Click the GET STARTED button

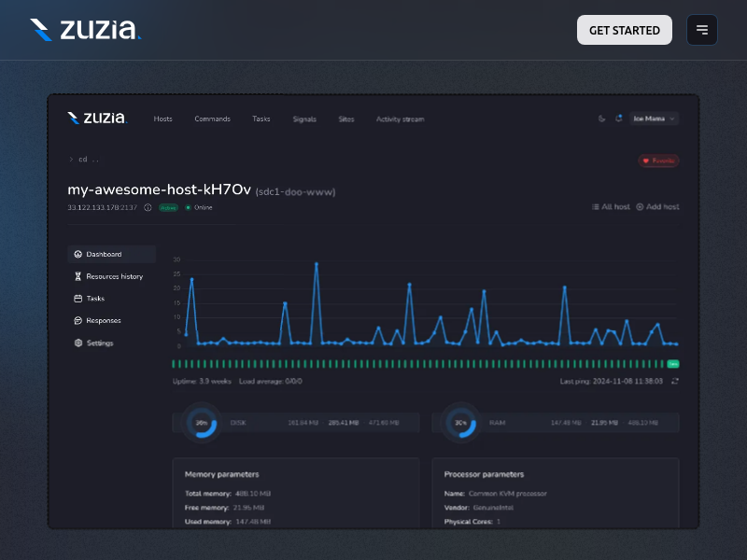point(624,30)
